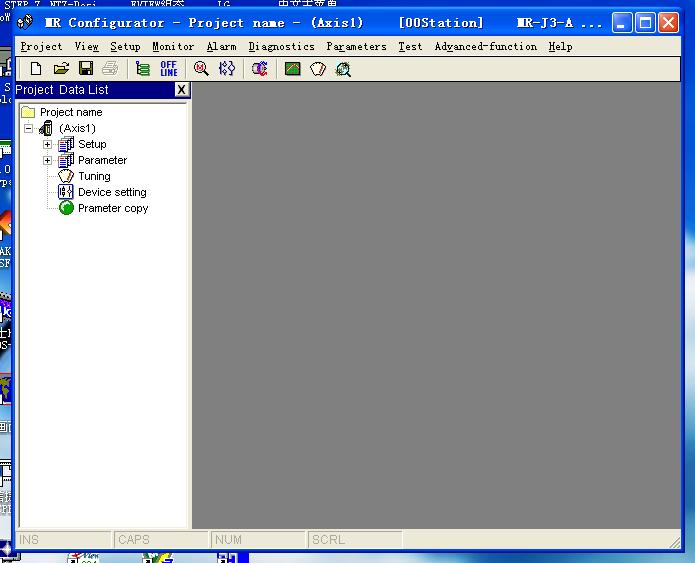Click the green project tree toolbar icon

(x=143, y=69)
